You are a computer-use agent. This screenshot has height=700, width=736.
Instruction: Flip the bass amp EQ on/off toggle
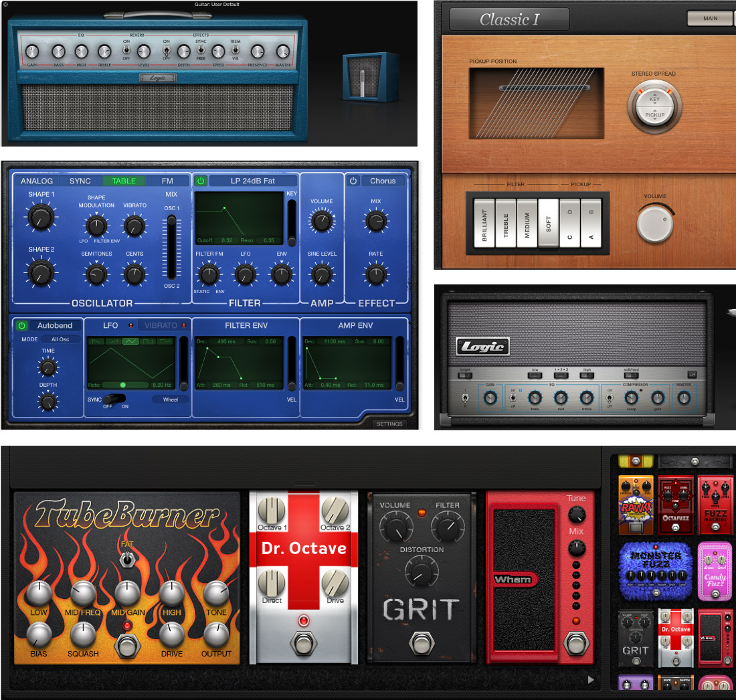[513, 398]
